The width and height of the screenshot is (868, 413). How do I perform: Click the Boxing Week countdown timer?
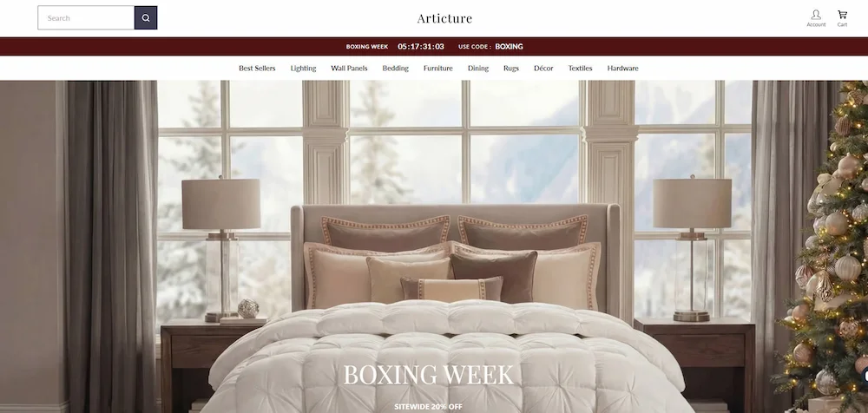(x=421, y=47)
